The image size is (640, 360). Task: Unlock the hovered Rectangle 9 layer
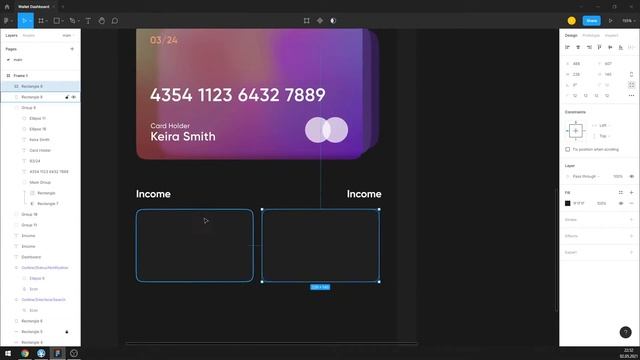point(67,97)
